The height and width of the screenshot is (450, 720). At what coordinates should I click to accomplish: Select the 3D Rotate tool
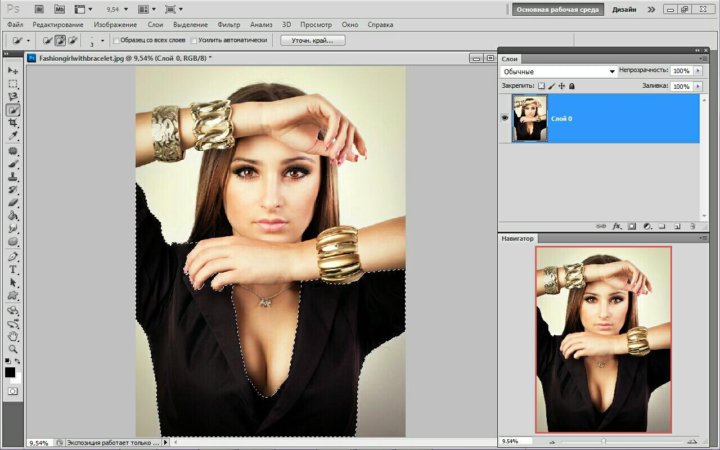(x=13, y=311)
